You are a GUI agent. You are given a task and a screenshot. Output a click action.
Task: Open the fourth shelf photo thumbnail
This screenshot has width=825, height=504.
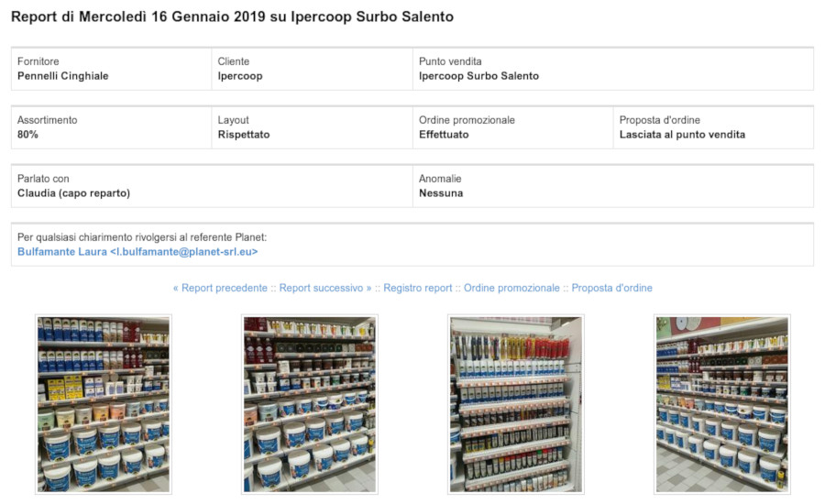click(x=721, y=404)
